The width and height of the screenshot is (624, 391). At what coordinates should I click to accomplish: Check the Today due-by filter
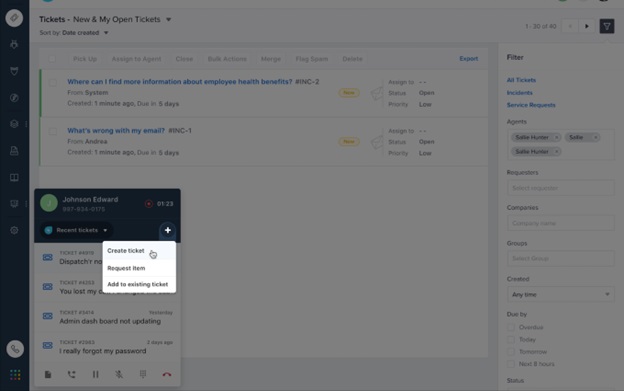tap(511, 340)
